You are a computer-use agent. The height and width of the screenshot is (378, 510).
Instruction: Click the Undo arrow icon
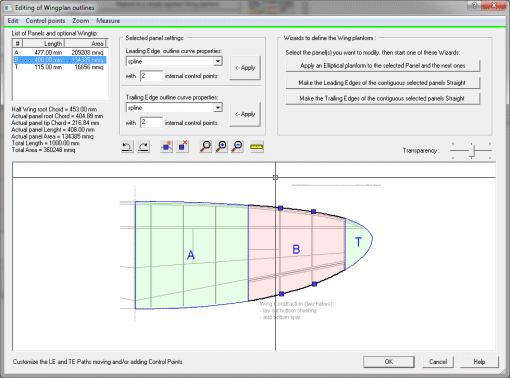pos(127,147)
